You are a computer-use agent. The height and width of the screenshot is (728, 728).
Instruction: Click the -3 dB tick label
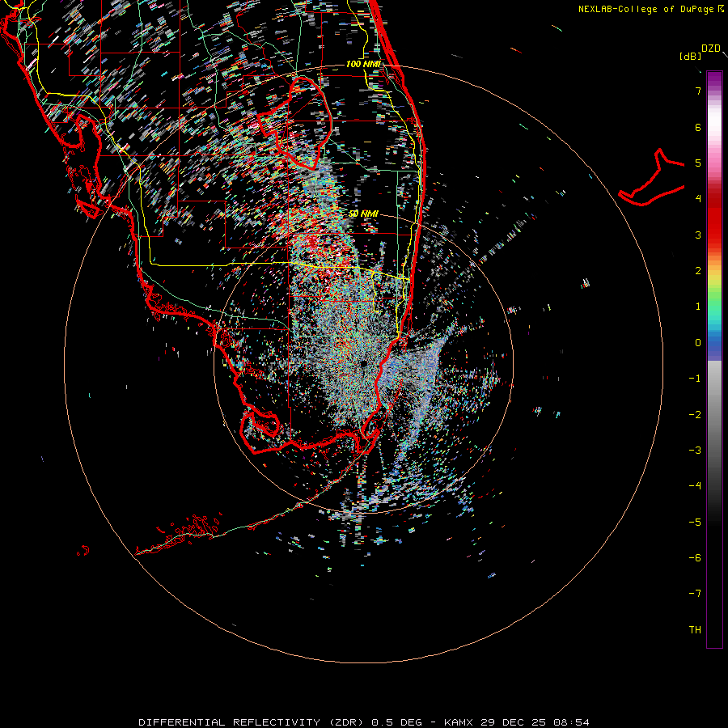(695, 451)
